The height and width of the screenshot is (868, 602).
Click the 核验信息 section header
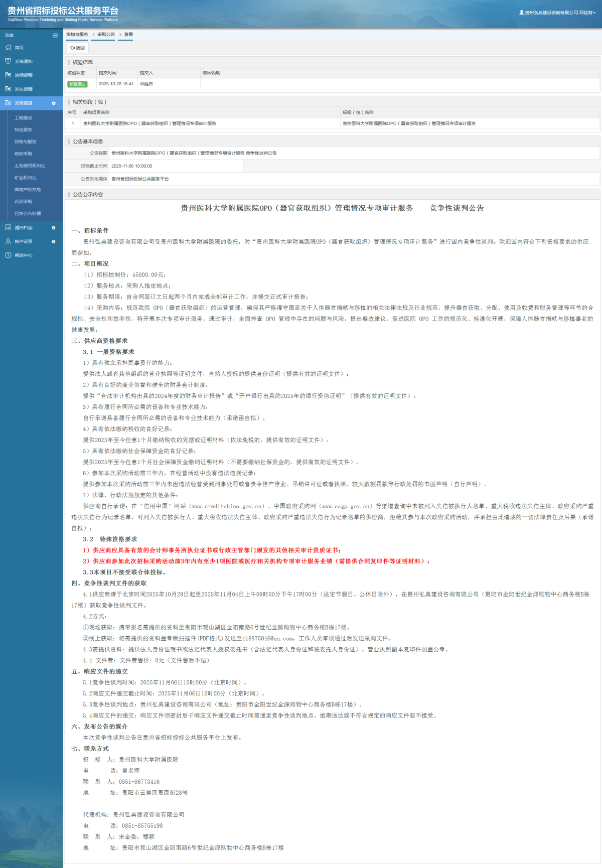pyautogui.click(x=83, y=62)
